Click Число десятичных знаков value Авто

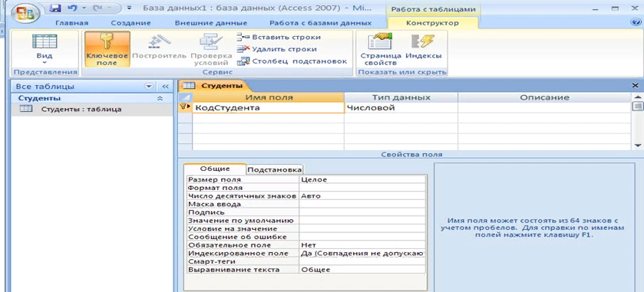tap(362, 196)
